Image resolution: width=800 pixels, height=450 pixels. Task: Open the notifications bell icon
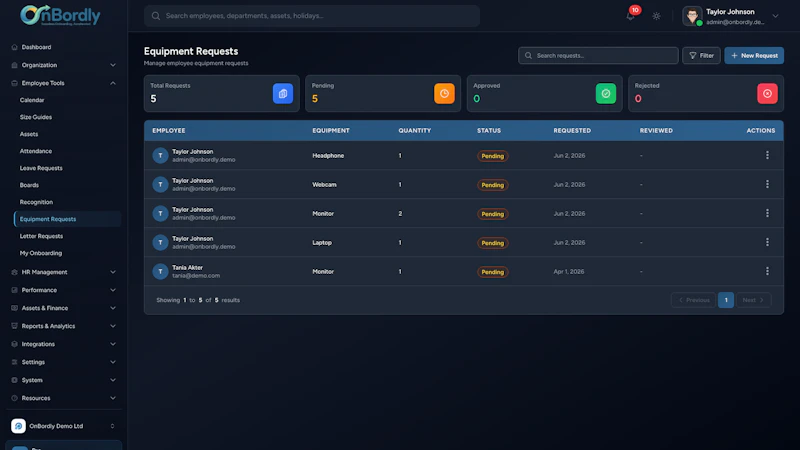[x=630, y=16]
